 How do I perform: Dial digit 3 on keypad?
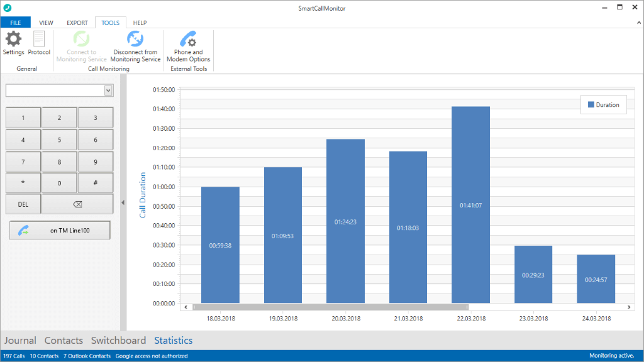[96, 118]
